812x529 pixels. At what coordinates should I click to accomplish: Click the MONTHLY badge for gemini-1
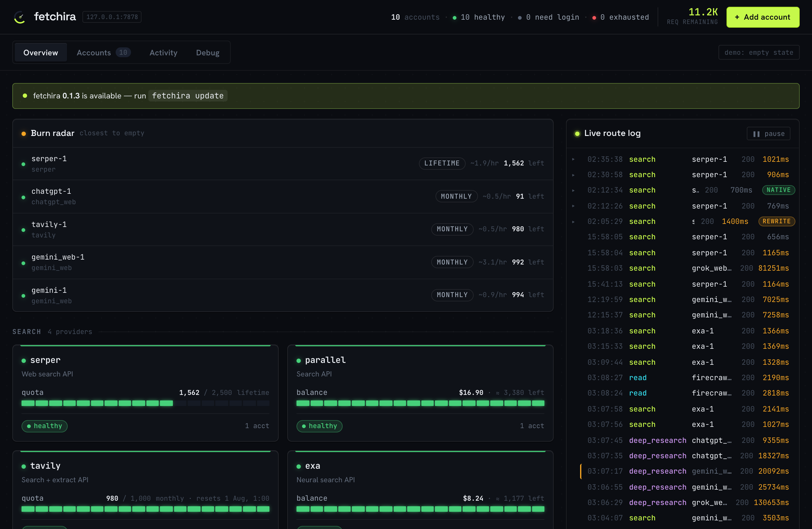(x=452, y=295)
